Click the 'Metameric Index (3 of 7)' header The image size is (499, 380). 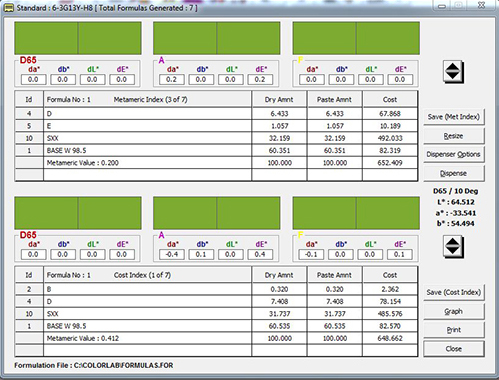(150, 100)
